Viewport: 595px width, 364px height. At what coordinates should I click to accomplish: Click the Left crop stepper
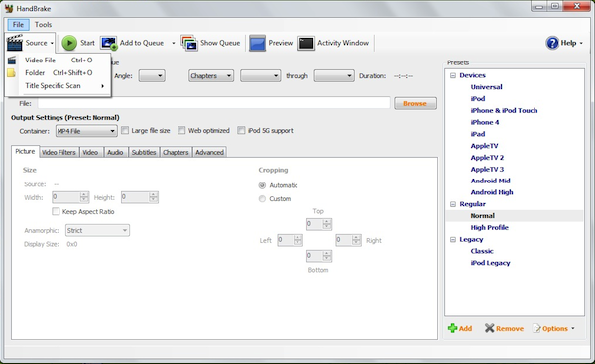click(290, 240)
